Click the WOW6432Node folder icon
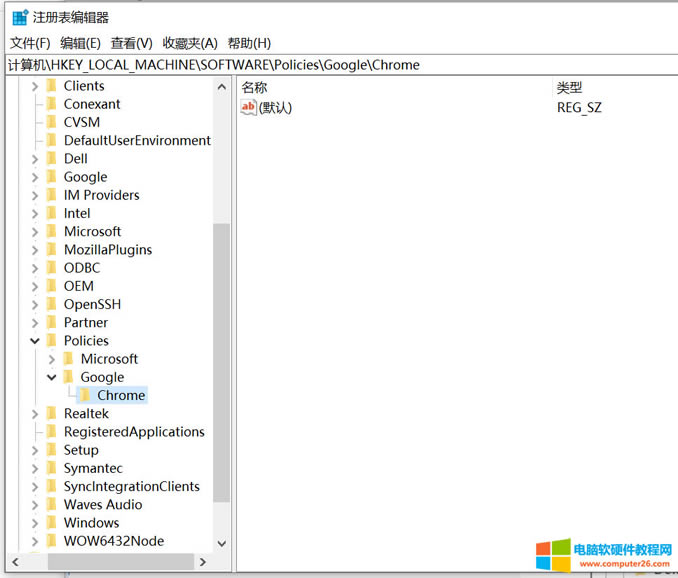 click(52, 541)
